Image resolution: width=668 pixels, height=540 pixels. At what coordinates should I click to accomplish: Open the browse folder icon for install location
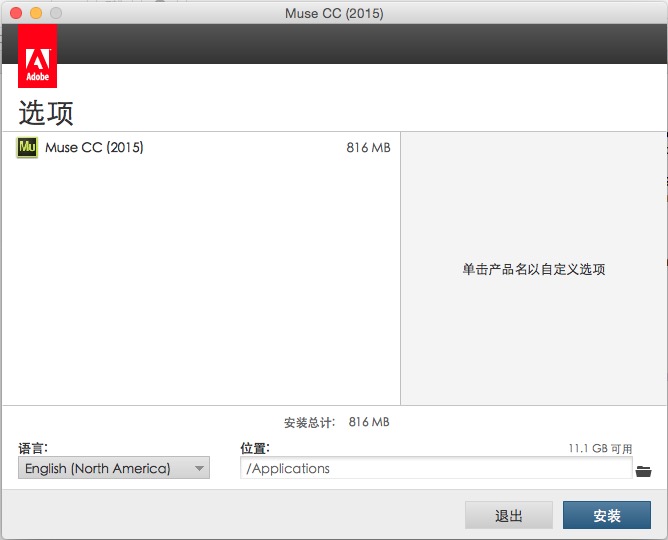(x=643, y=471)
